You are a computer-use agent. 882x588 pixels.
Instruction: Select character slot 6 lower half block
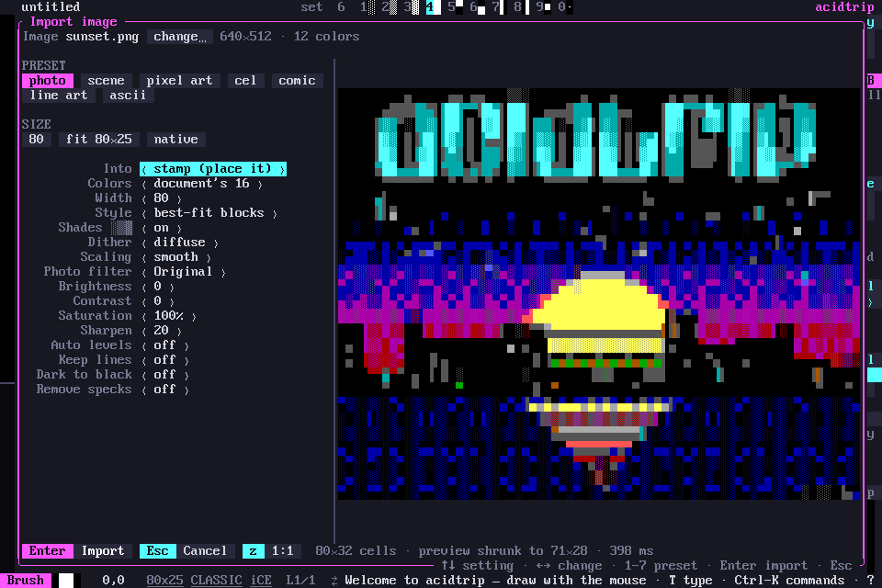coord(478,7)
